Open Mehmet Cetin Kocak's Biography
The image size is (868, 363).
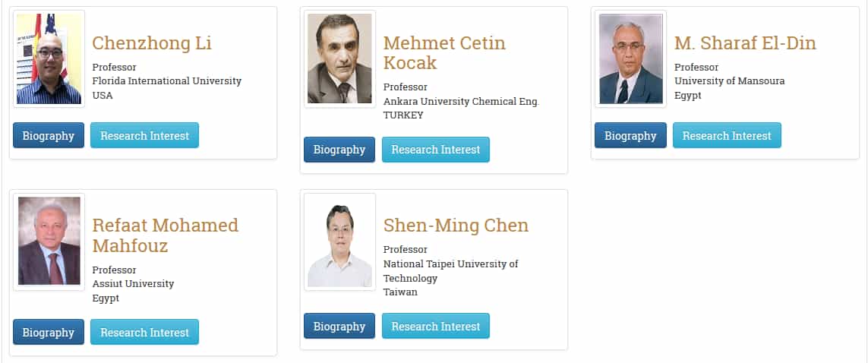(339, 150)
